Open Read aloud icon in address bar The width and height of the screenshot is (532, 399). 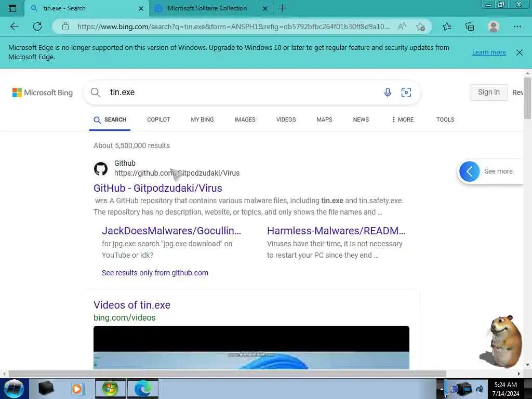point(402,26)
